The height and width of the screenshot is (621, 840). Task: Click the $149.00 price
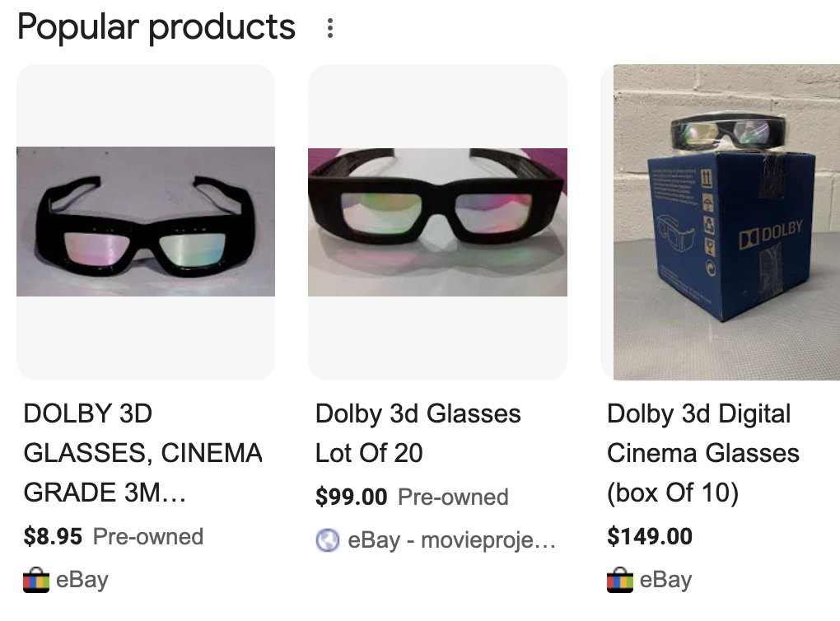[650, 537]
